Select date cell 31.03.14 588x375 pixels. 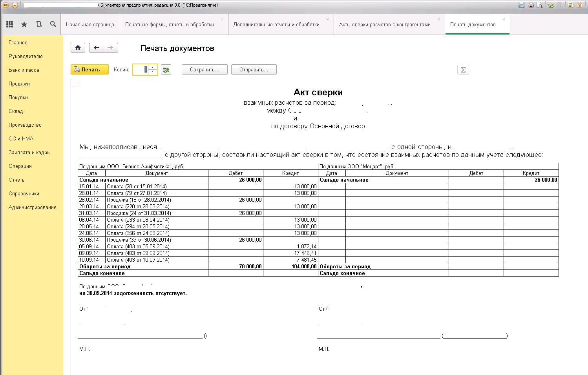tap(92, 213)
